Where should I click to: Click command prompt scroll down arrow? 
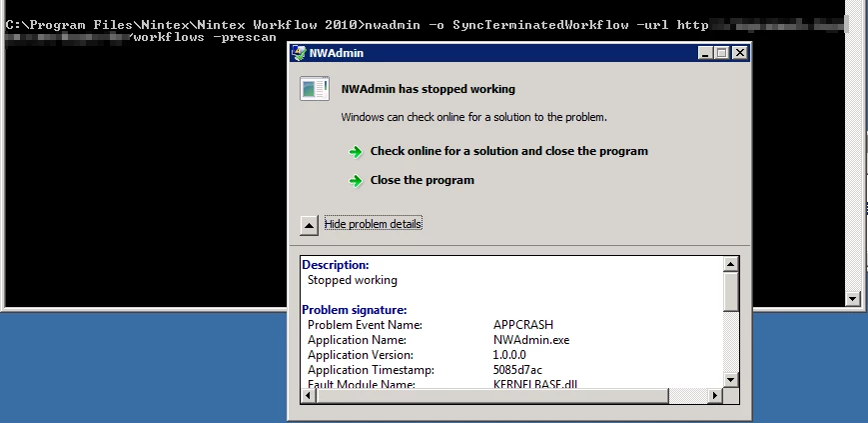(853, 299)
